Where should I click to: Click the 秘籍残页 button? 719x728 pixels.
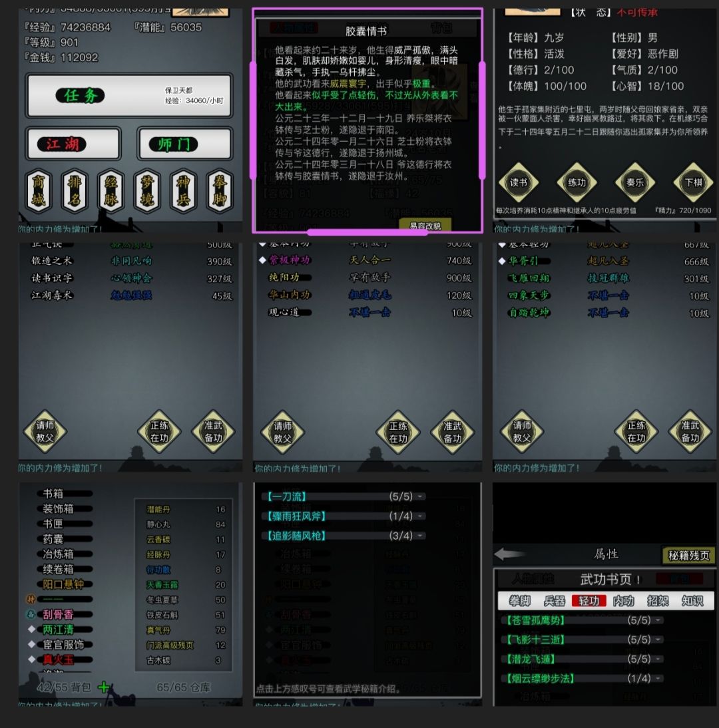point(688,555)
